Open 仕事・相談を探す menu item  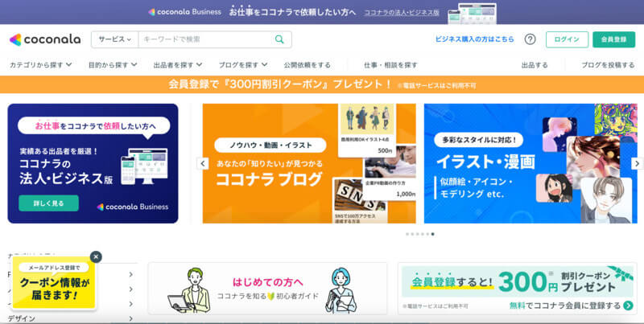coord(390,65)
